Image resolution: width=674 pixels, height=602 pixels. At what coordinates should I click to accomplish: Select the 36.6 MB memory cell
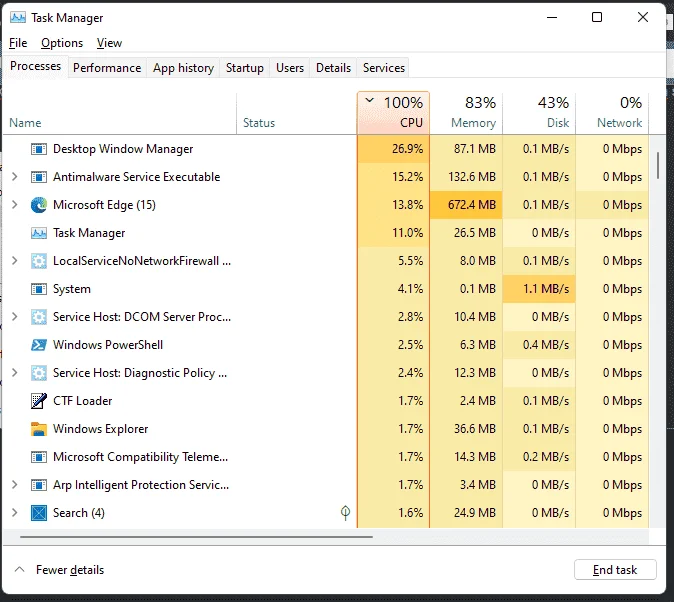click(466, 429)
